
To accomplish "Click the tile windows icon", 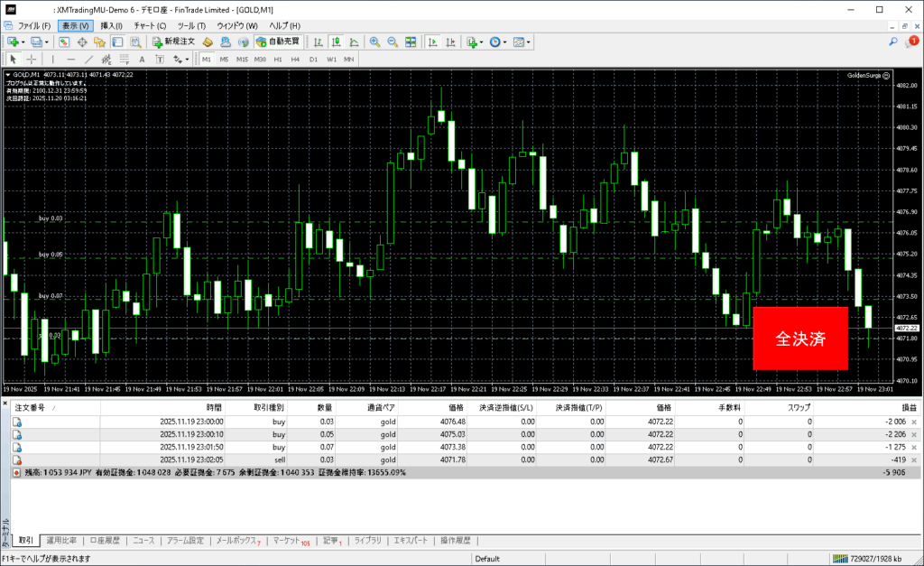I will (x=411, y=42).
